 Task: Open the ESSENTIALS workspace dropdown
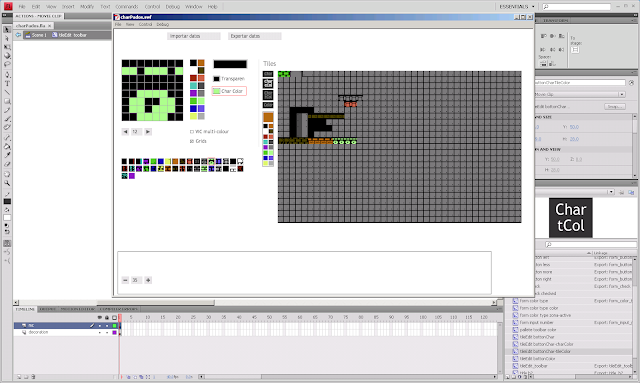tap(517, 7)
